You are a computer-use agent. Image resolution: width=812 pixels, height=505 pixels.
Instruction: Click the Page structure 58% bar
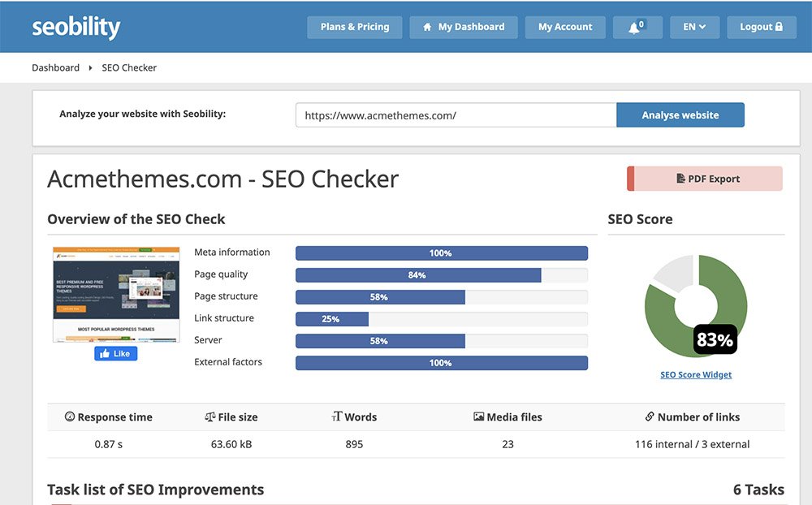(x=441, y=297)
